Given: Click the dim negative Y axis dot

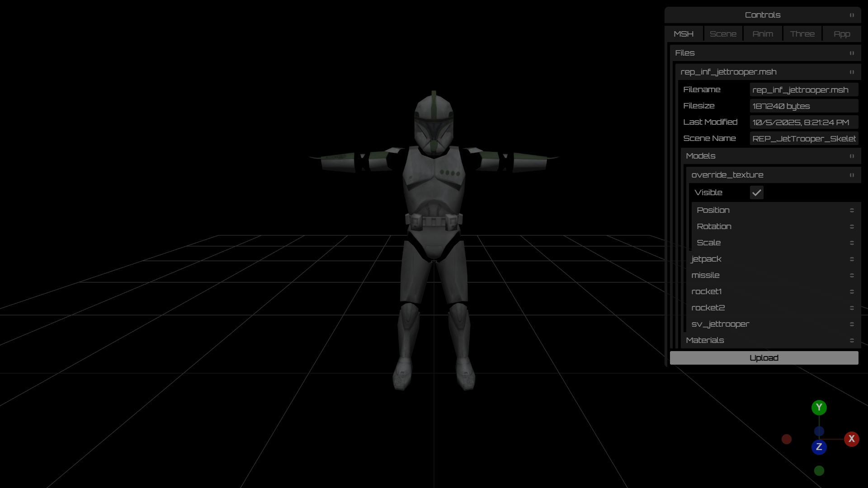Looking at the screenshot, I should pyautogui.click(x=819, y=471).
